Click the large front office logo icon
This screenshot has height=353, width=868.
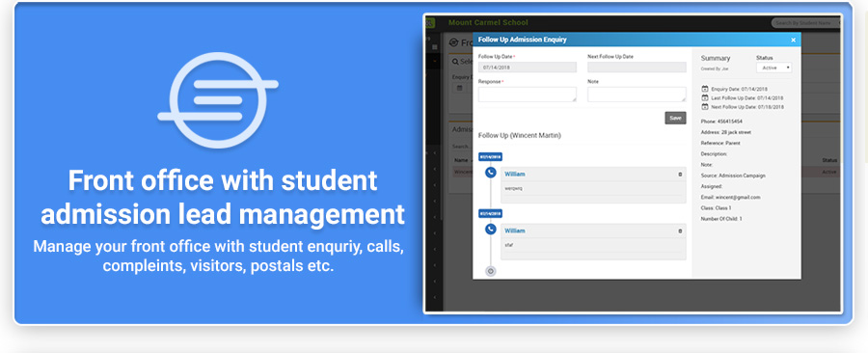tap(218, 100)
